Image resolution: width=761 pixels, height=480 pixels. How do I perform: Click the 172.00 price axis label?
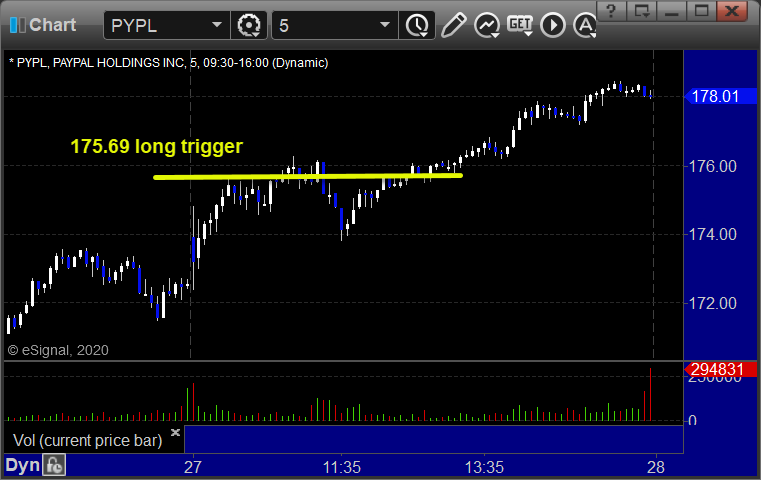click(712, 303)
